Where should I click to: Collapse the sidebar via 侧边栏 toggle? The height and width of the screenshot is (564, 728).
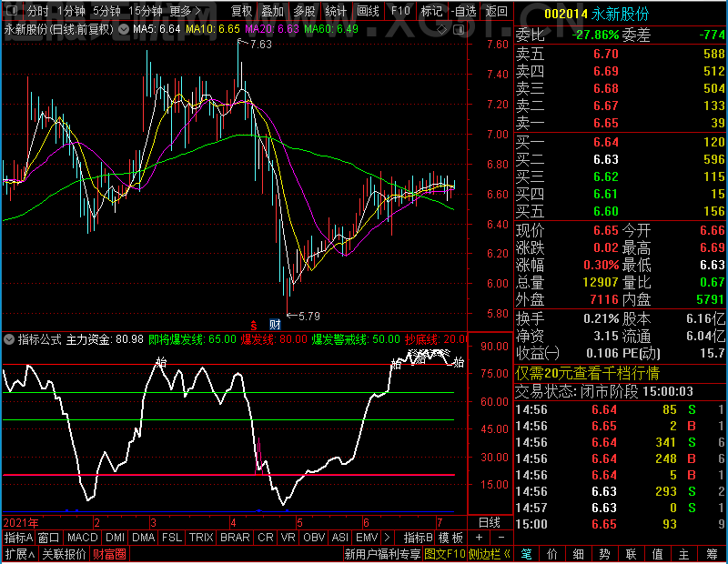click(490, 554)
